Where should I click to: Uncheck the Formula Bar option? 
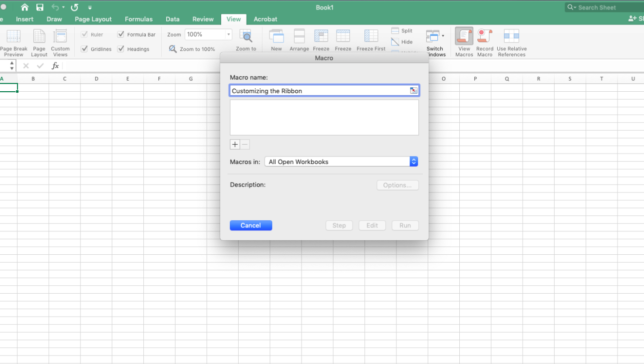pos(120,34)
